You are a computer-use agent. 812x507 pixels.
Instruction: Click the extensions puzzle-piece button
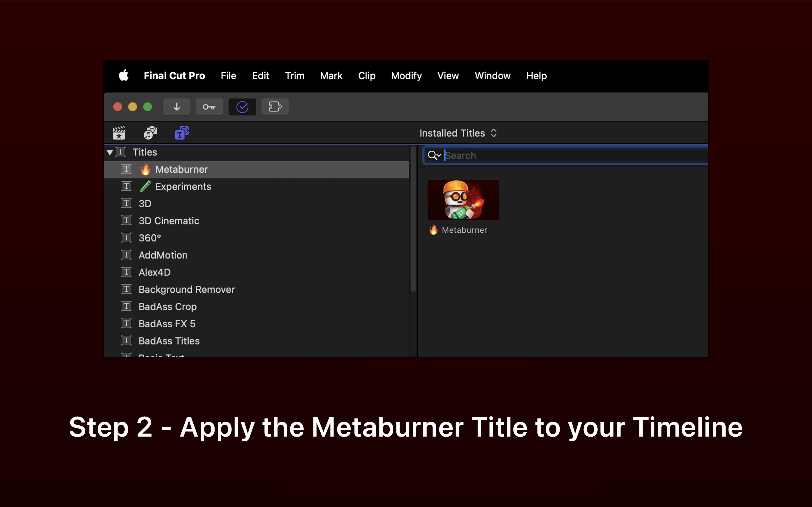275,107
